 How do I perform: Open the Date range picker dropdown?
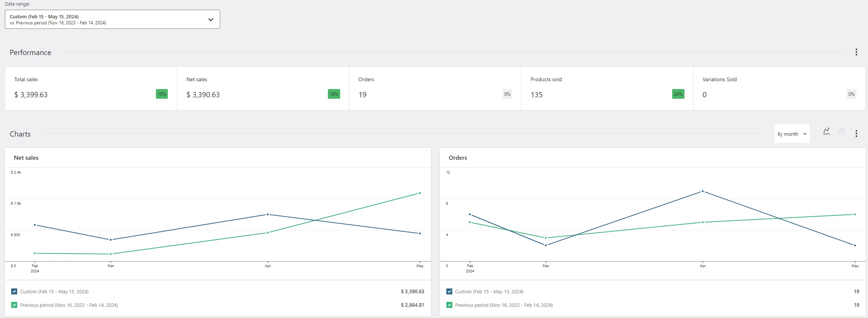point(112,19)
